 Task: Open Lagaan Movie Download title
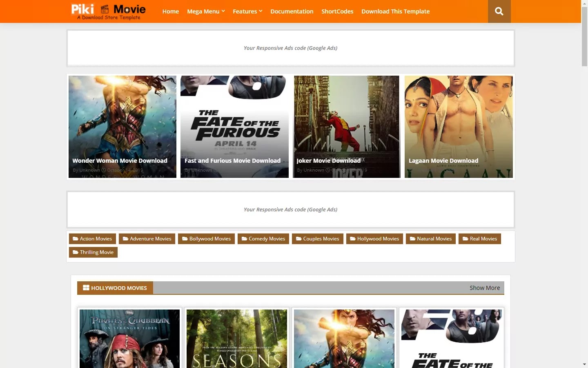pos(443,161)
